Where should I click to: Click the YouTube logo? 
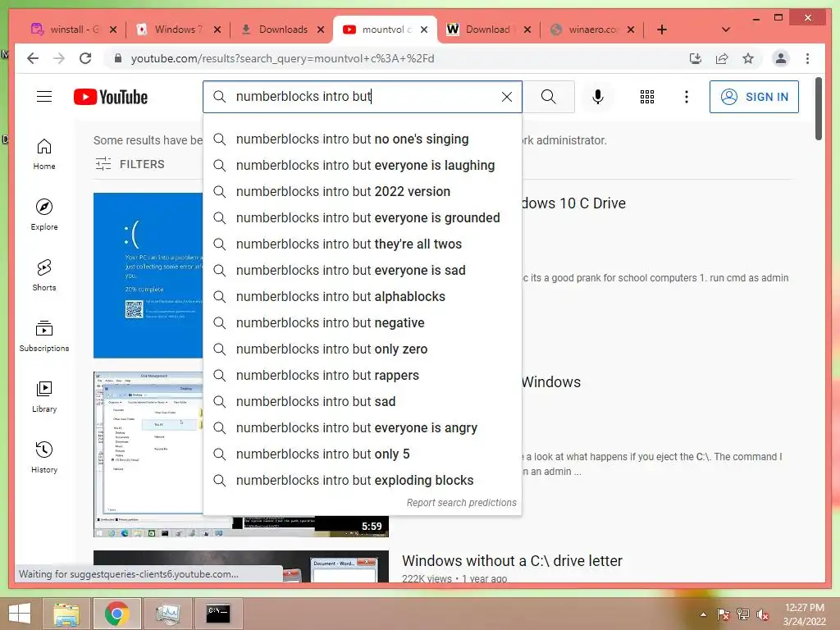(111, 97)
